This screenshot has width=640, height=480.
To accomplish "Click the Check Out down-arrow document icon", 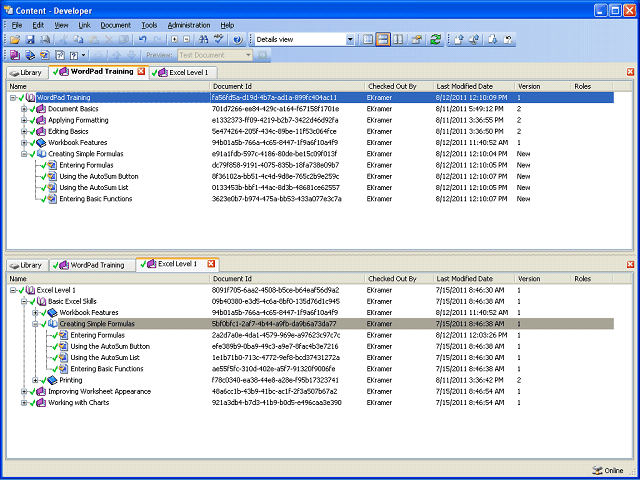I will (x=493, y=40).
